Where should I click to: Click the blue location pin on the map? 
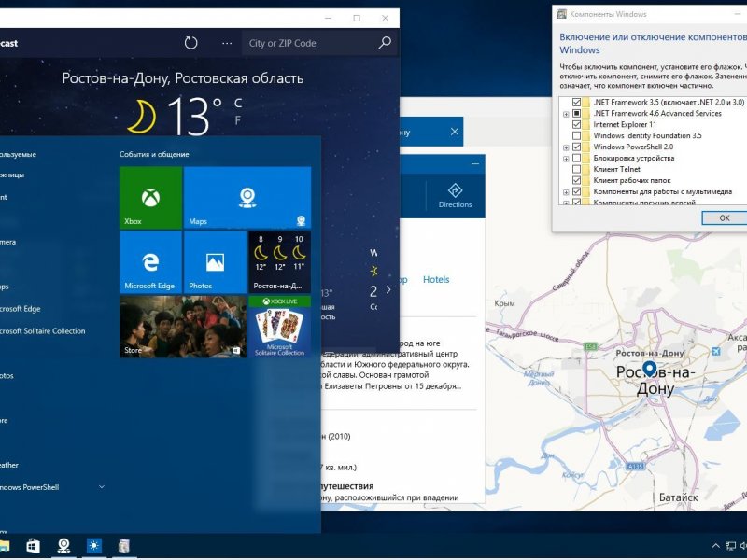649,369
